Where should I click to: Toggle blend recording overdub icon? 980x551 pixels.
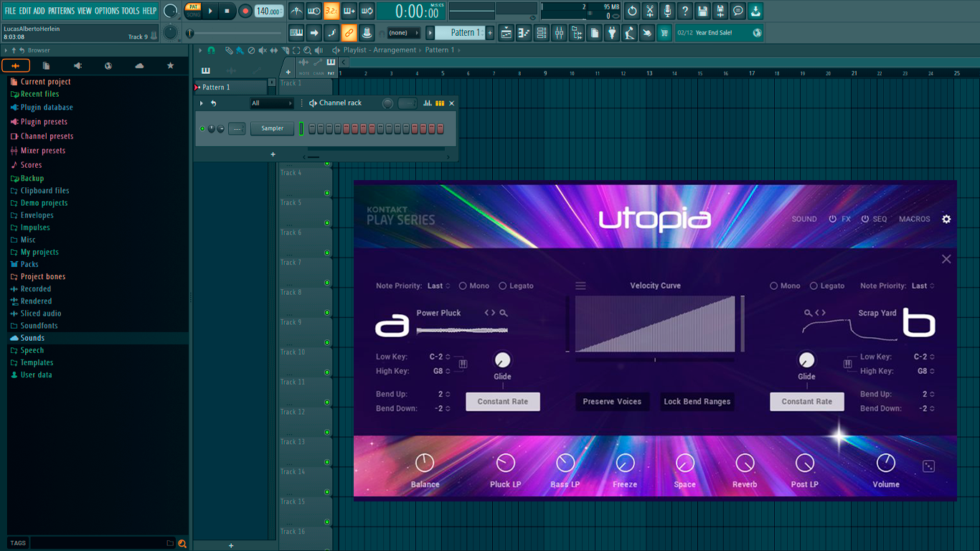(x=349, y=11)
